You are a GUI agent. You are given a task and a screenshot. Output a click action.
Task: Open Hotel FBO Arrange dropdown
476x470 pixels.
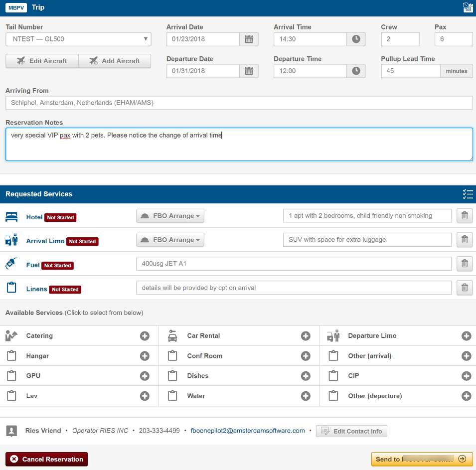tap(170, 216)
